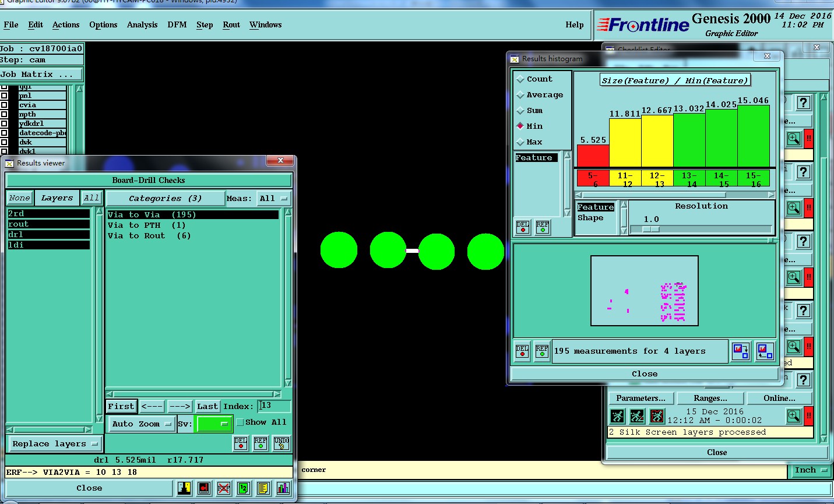Click first histogram layout icon after measurements text
834x504 pixels.
coord(741,351)
